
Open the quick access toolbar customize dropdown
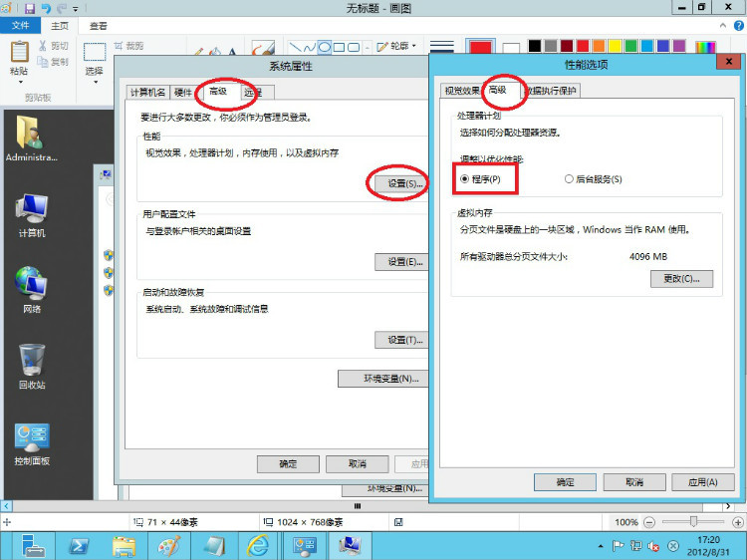coord(76,9)
